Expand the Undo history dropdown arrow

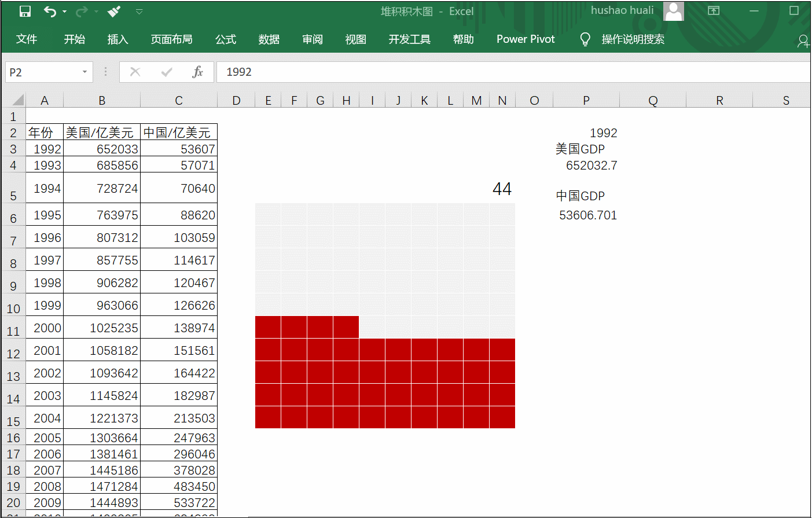pos(64,10)
